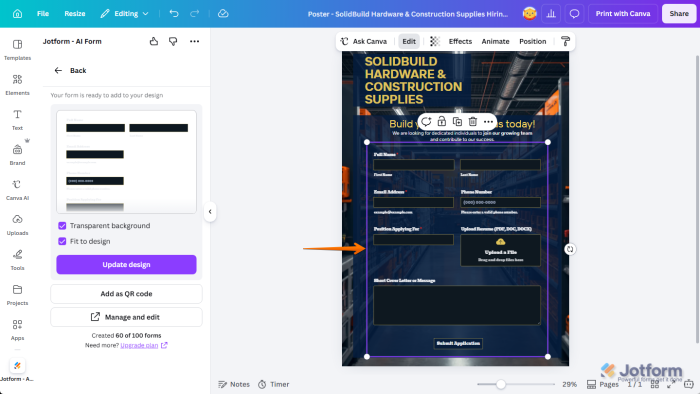Open the Animate option
Image resolution: width=700 pixels, height=394 pixels.
495,41
